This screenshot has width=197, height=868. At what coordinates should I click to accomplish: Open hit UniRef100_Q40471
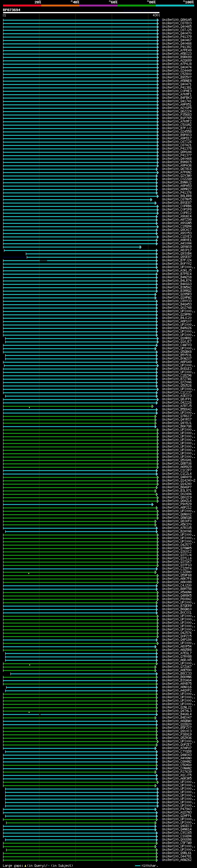click(x=177, y=84)
